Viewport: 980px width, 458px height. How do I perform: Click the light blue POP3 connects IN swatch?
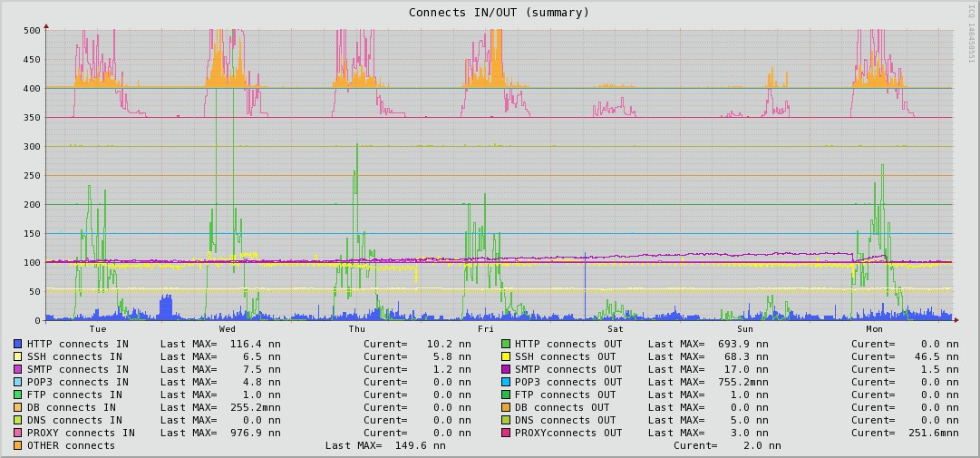(x=17, y=383)
